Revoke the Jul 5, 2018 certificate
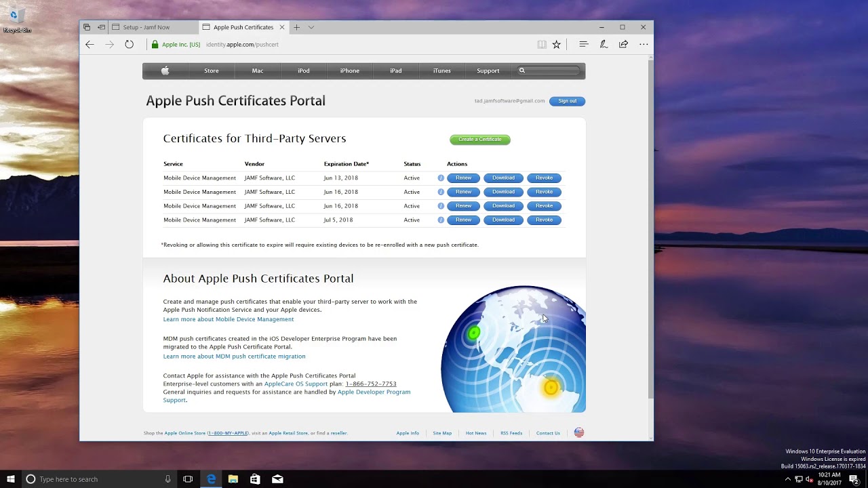The image size is (868, 488). click(545, 220)
